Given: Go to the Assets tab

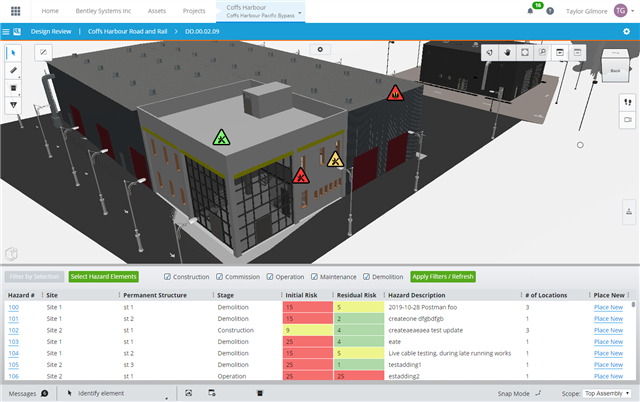Looking at the screenshot, I should coord(157,11).
